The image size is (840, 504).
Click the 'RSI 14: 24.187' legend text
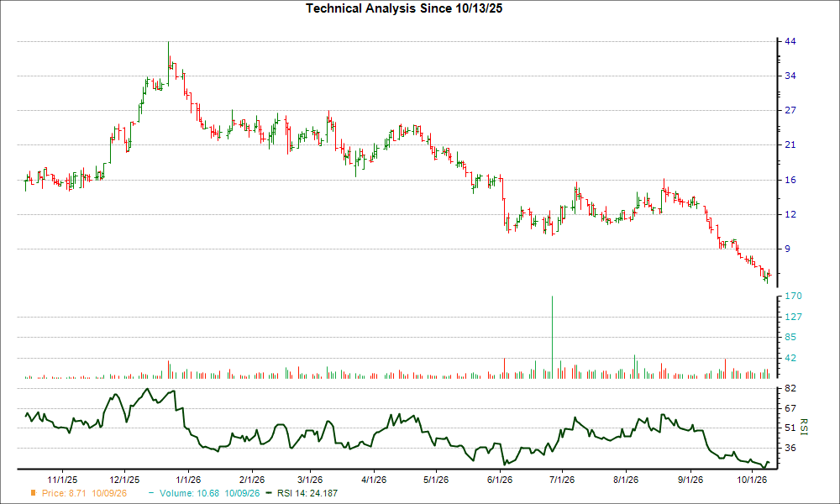pyautogui.click(x=307, y=493)
